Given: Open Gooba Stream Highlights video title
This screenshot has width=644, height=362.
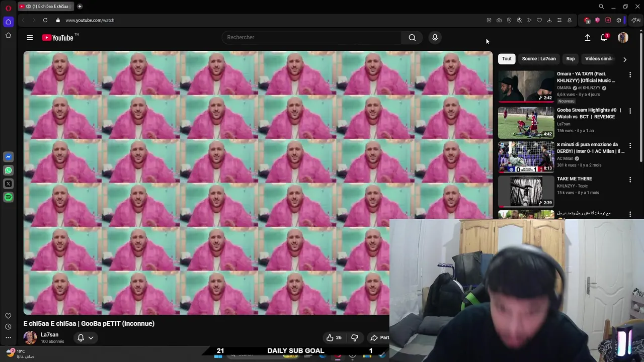Looking at the screenshot, I should click(x=589, y=113).
